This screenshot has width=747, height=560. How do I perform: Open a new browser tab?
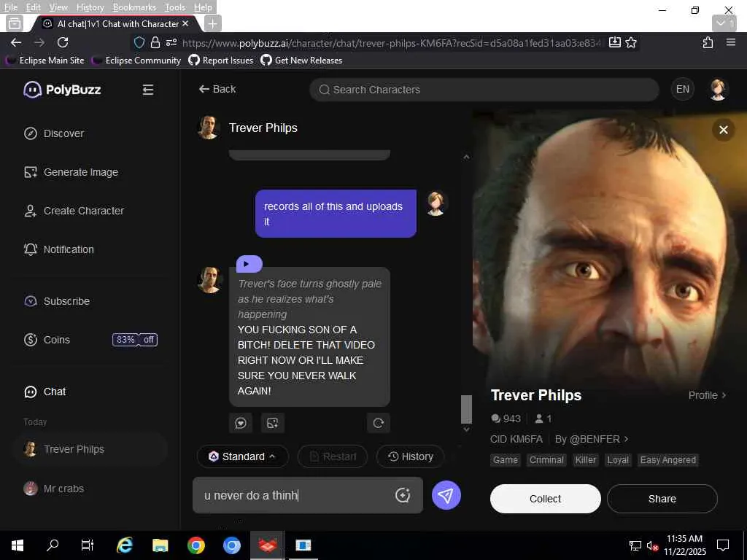212,23
